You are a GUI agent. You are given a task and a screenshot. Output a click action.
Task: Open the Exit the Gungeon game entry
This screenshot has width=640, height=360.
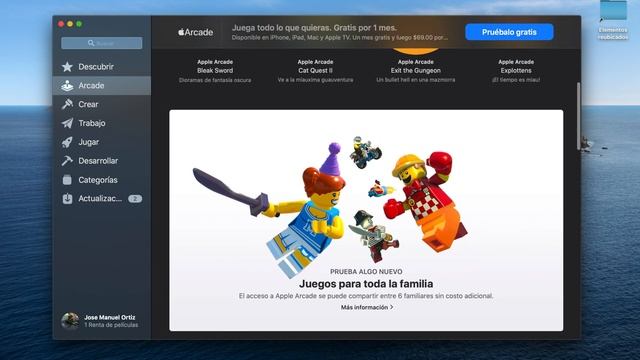coord(416,71)
